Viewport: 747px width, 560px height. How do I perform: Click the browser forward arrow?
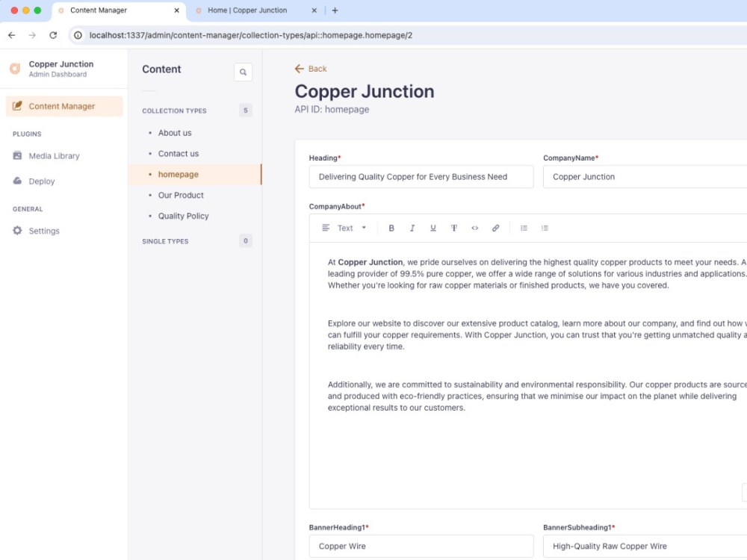32,35
